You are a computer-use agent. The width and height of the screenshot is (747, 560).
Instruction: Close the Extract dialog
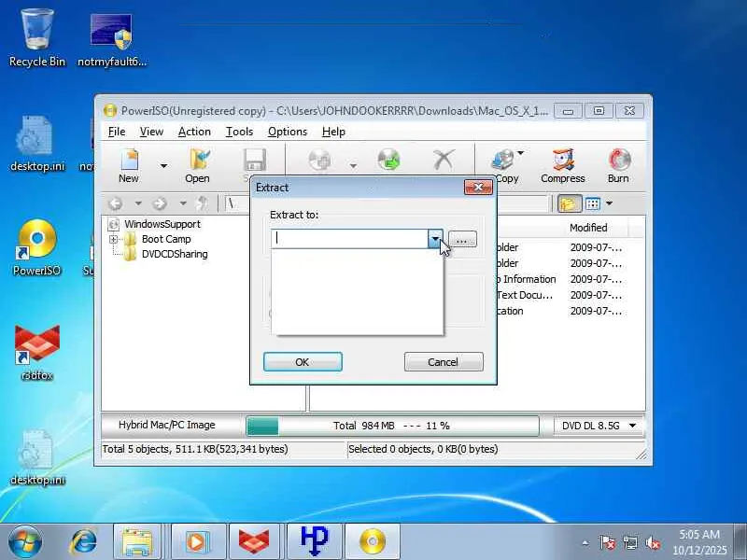pyautogui.click(x=478, y=188)
